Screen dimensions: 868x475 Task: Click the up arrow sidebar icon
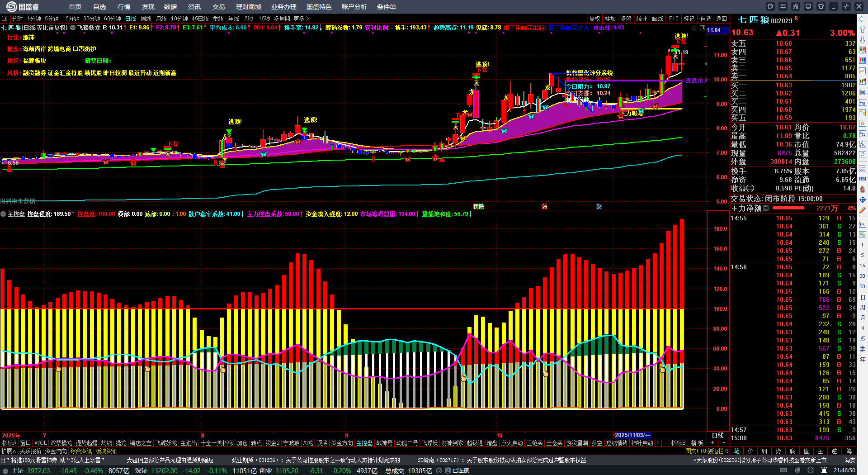863,29
